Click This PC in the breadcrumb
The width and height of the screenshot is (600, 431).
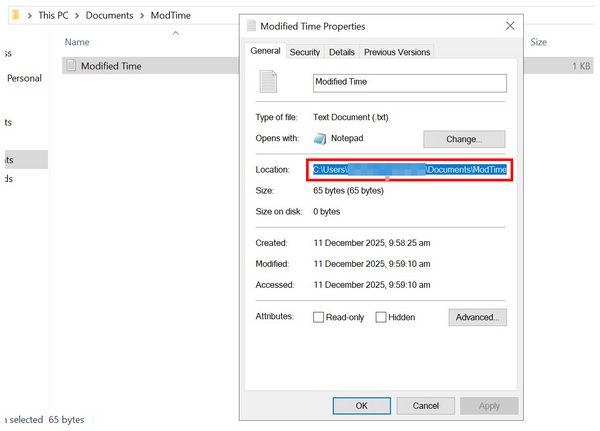click(53, 16)
